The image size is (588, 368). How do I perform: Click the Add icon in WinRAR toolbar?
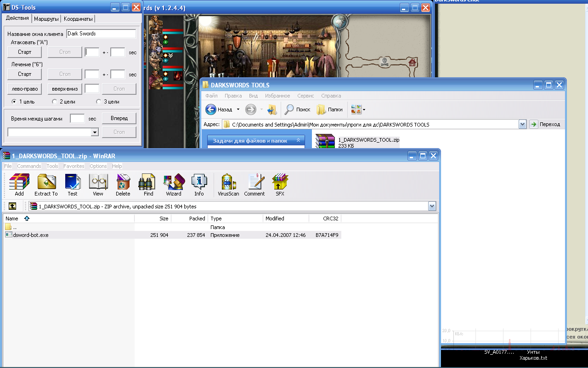coord(19,185)
